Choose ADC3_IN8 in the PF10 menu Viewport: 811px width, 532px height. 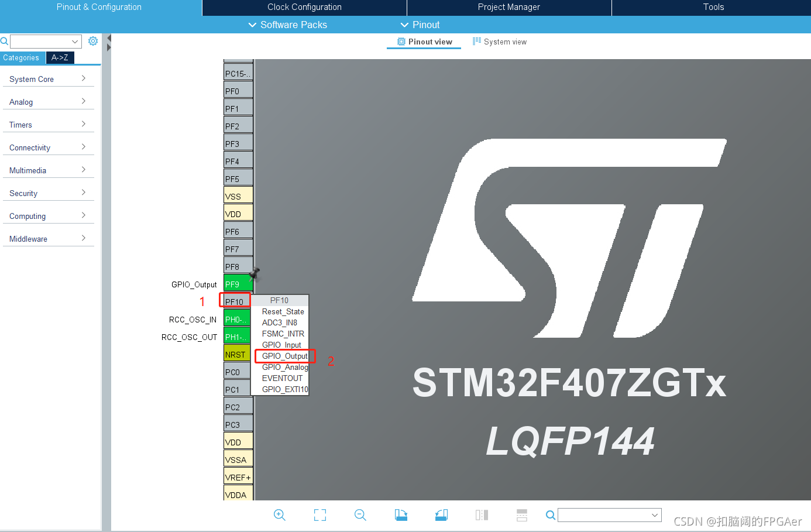click(280, 322)
